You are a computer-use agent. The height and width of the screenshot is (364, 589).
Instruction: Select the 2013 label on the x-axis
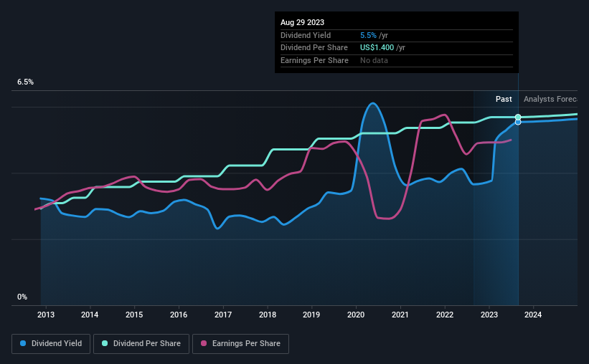coord(46,315)
